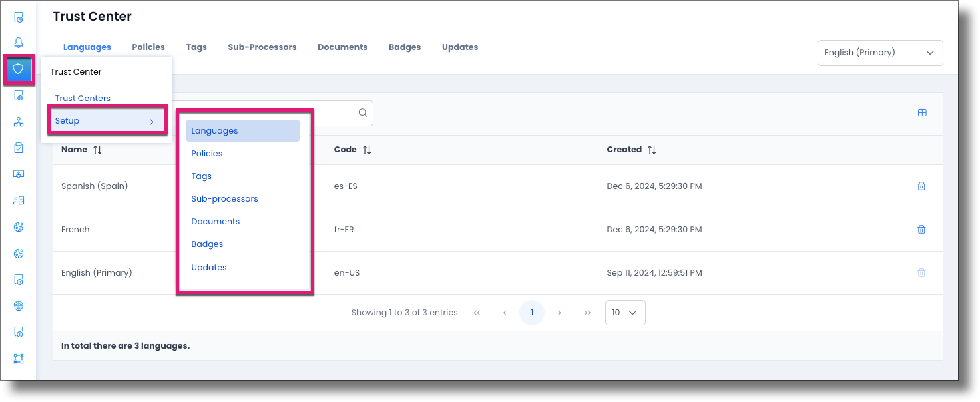Open the page size dropdown showing 10

pyautogui.click(x=624, y=312)
